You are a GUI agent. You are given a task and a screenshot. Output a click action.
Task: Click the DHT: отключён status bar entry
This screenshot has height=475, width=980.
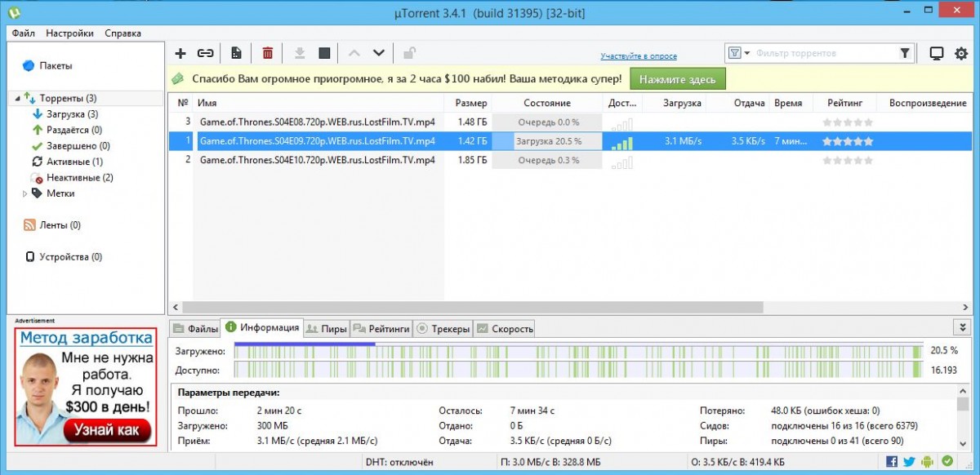[x=399, y=462]
